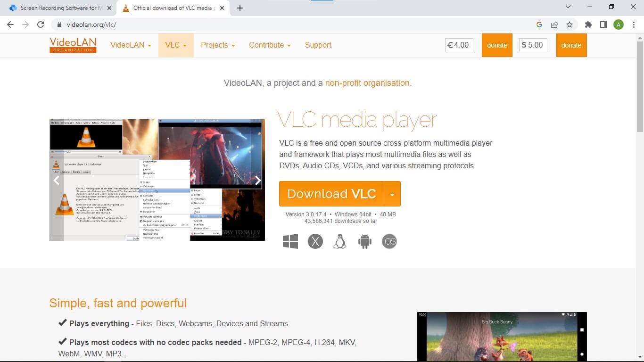The width and height of the screenshot is (644, 362).
Task: Close the Screen Recording Software tab
Action: point(109,8)
